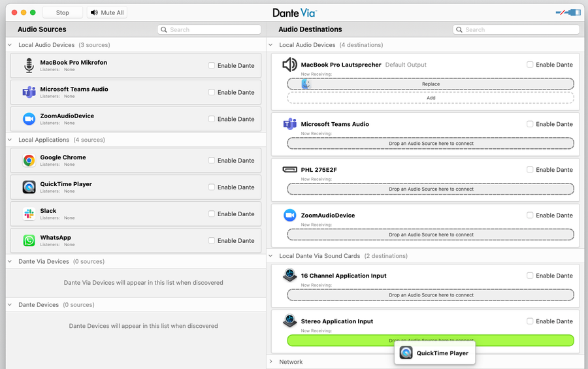Click the Add drop zone on Lautsprecher

pos(431,98)
